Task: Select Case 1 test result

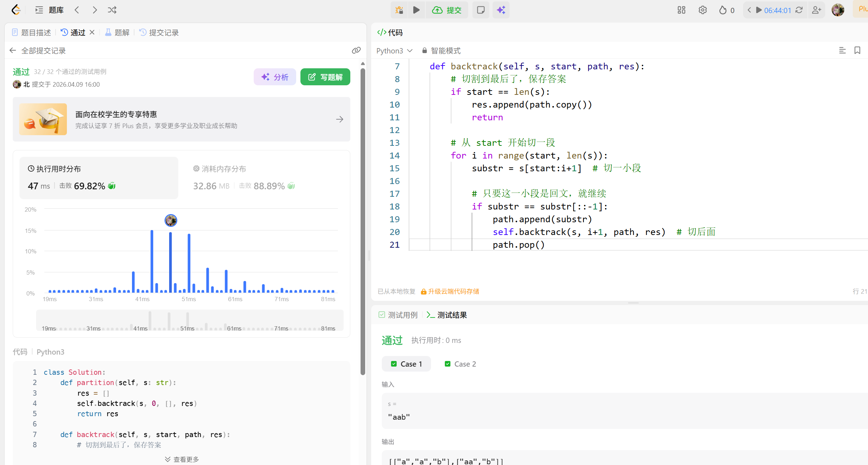Action: (x=406, y=364)
